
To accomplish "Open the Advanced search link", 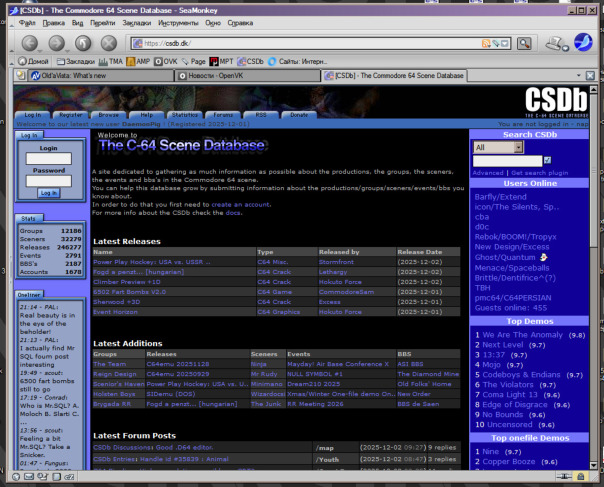I will (x=488, y=173).
